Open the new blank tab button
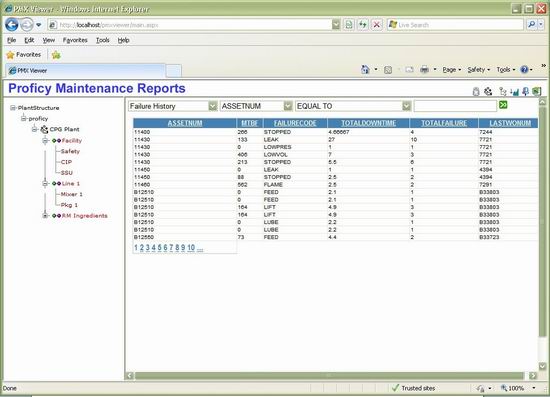Image resolution: width=550 pixels, height=397 pixels. (x=173, y=71)
